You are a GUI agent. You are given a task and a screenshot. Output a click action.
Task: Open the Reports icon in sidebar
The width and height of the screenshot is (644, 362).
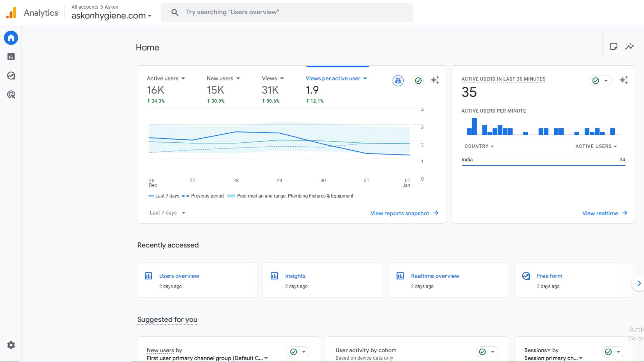click(x=11, y=57)
